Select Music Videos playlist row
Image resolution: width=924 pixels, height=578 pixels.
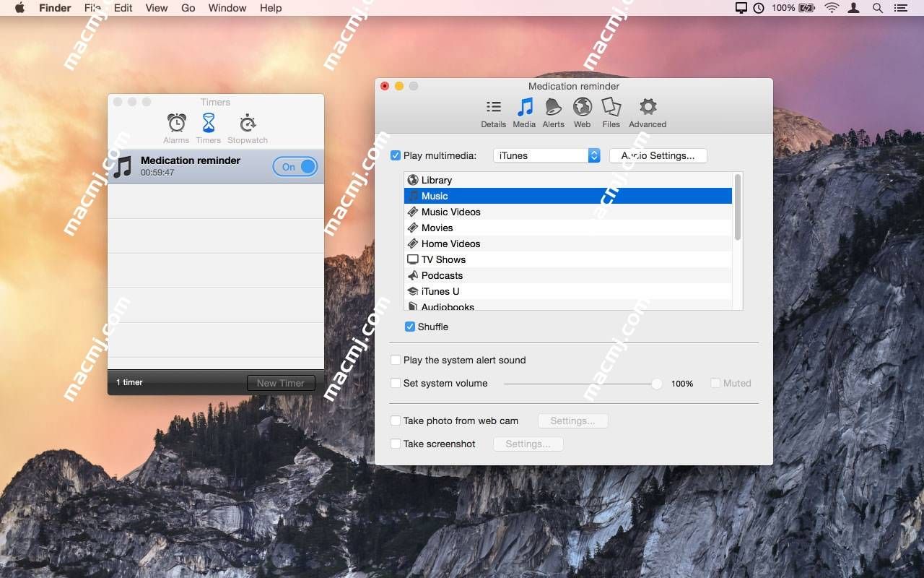point(568,212)
